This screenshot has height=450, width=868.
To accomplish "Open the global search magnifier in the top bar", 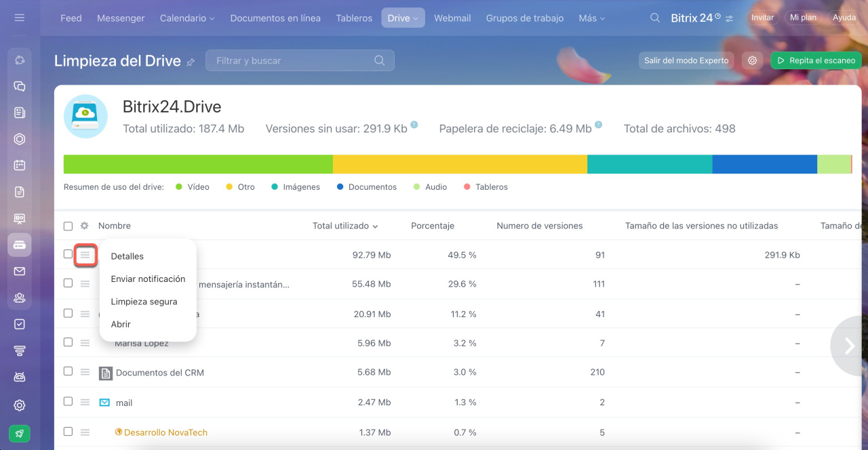I will click(x=655, y=18).
